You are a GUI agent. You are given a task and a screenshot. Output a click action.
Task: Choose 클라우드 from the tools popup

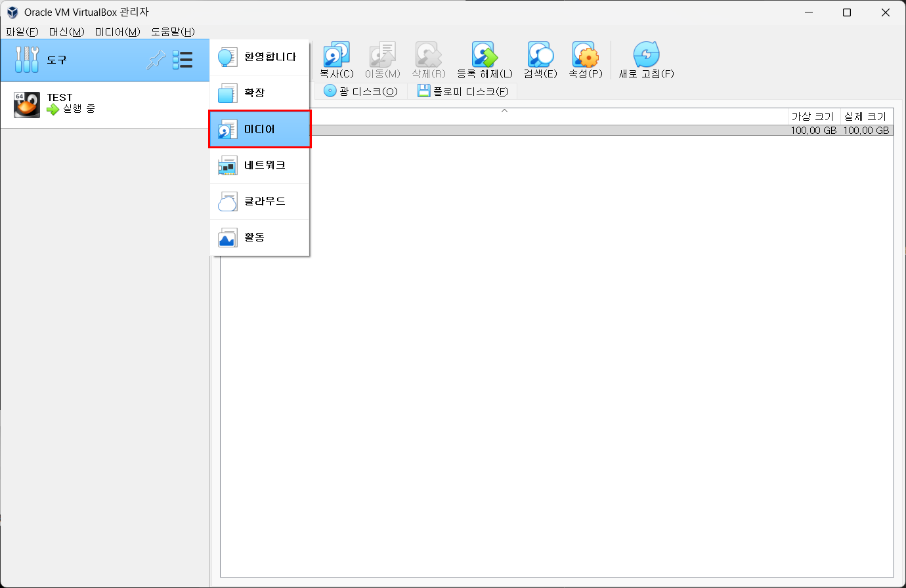pyautogui.click(x=259, y=201)
